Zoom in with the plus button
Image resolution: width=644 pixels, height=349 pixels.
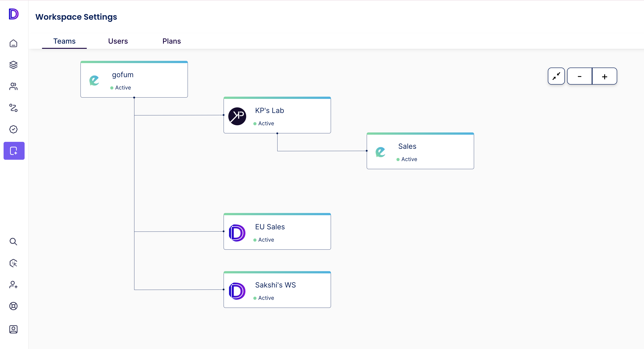pos(604,76)
